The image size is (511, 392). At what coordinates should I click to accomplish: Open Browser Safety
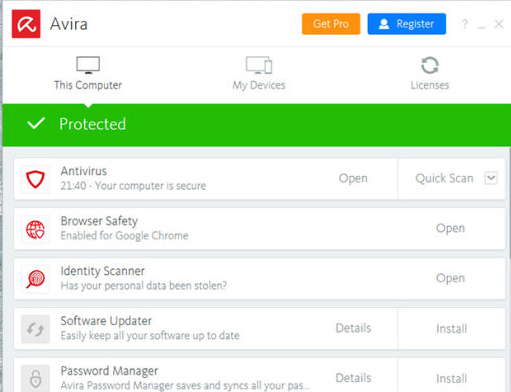[450, 228]
